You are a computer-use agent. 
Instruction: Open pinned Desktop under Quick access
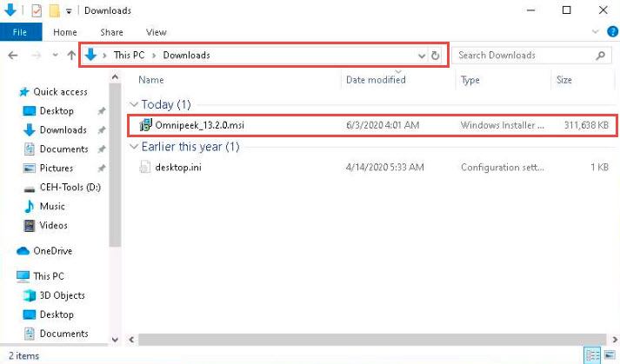57,111
